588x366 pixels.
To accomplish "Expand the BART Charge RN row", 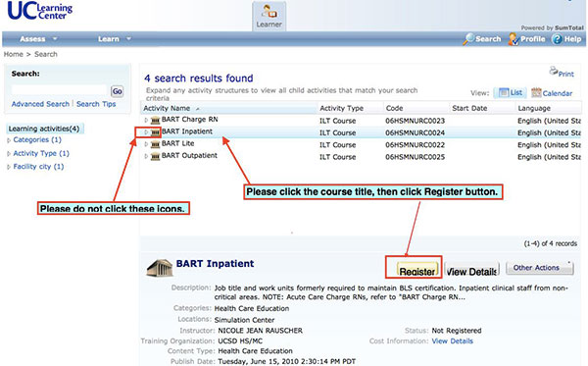I will click(146, 120).
